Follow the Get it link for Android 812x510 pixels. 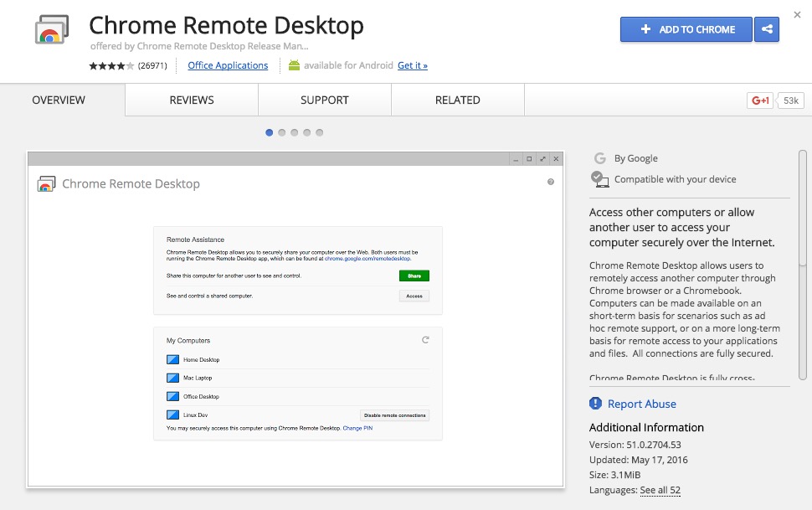point(412,65)
